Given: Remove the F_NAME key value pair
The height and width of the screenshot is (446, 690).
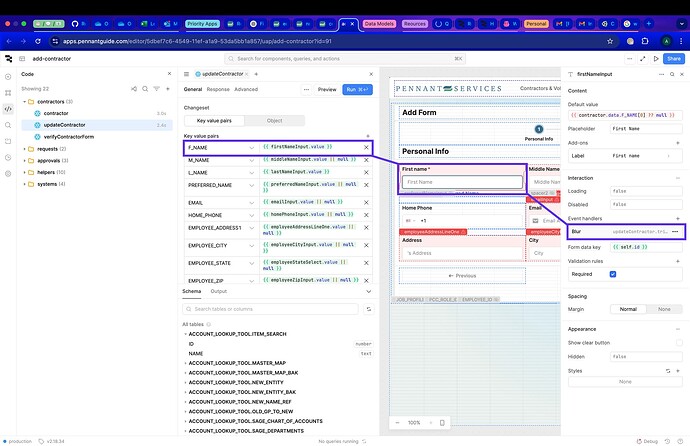Looking at the screenshot, I should click(366, 148).
